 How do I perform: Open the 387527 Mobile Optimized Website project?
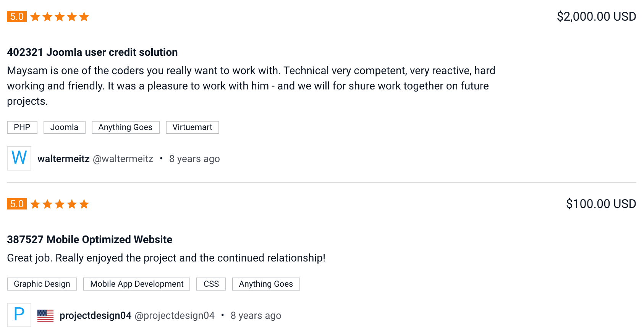click(x=90, y=240)
